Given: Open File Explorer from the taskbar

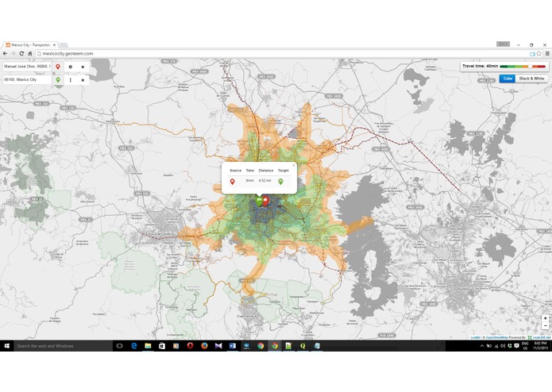Looking at the screenshot, I should click(x=148, y=346).
